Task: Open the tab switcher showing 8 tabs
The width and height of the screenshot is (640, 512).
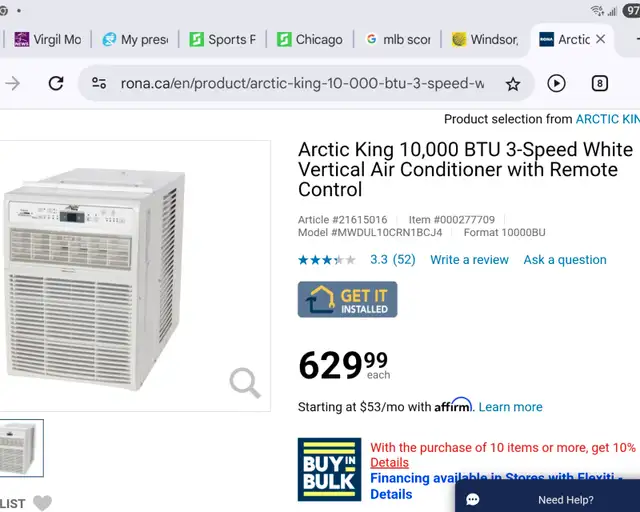Action: (x=600, y=83)
